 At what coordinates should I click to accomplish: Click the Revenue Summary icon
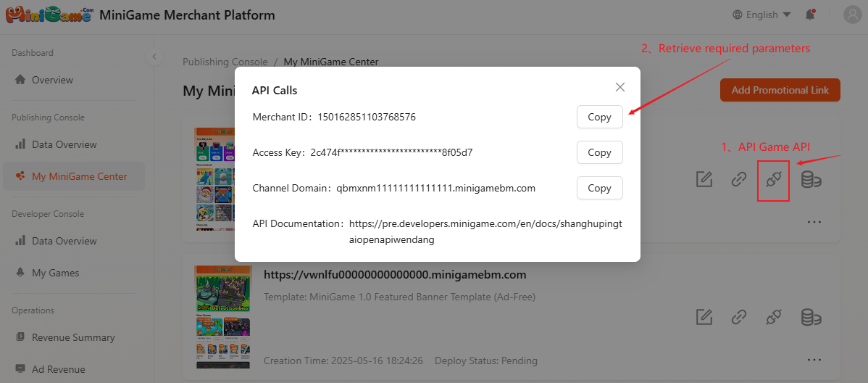tap(20, 337)
